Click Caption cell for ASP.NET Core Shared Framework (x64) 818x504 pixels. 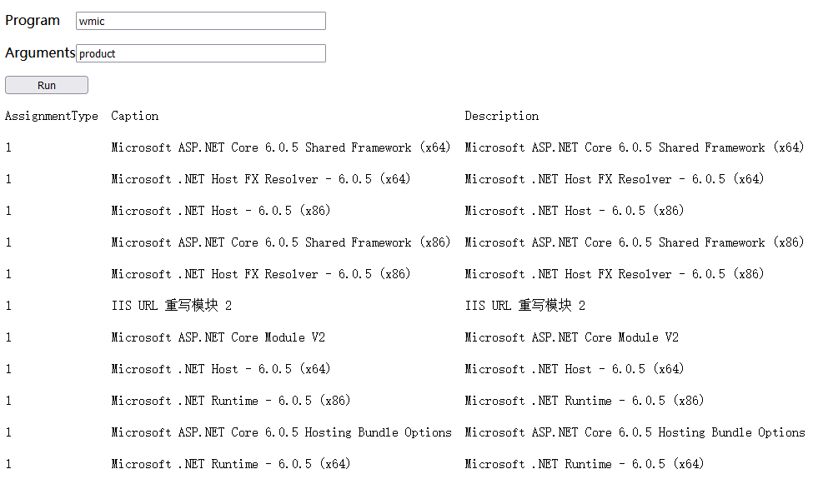click(x=280, y=147)
